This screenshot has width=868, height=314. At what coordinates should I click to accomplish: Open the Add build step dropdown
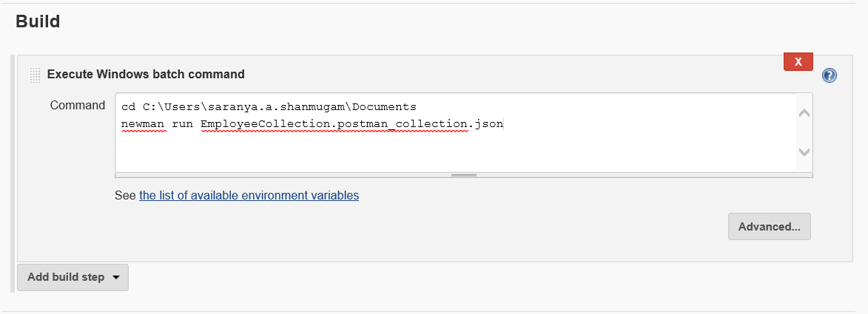[x=73, y=278]
